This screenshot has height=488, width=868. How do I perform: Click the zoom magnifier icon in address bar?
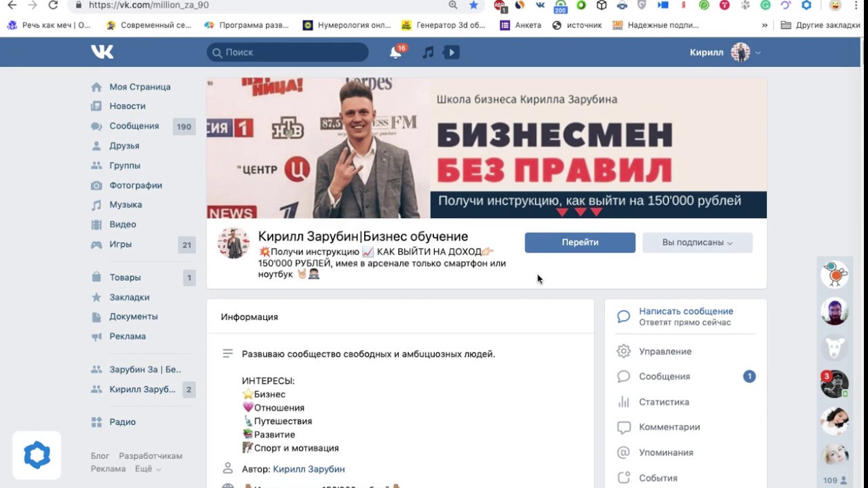tap(453, 5)
